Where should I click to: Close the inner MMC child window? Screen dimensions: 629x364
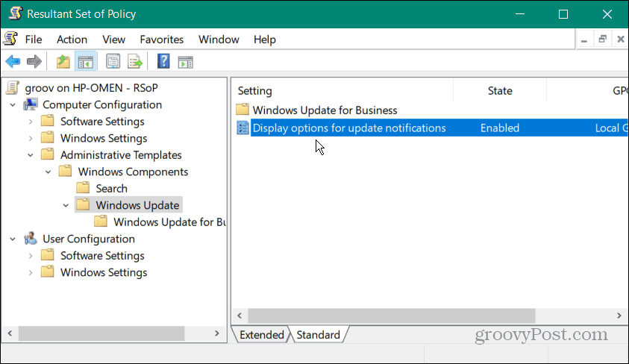click(x=621, y=40)
